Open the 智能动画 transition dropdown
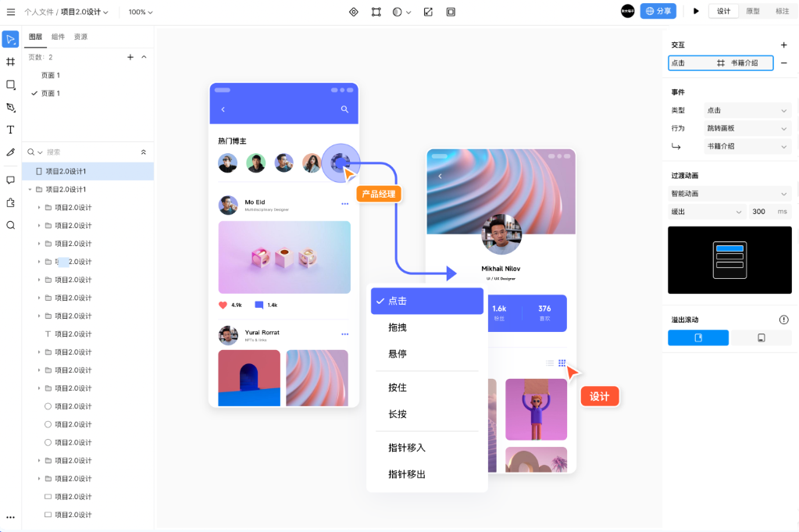 [x=729, y=194]
